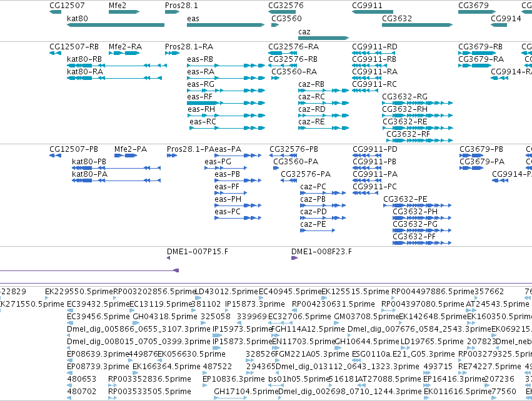This screenshot has height=401, width=532.
Task: Click the CG3632-PE protein label
Action: pos(406,199)
